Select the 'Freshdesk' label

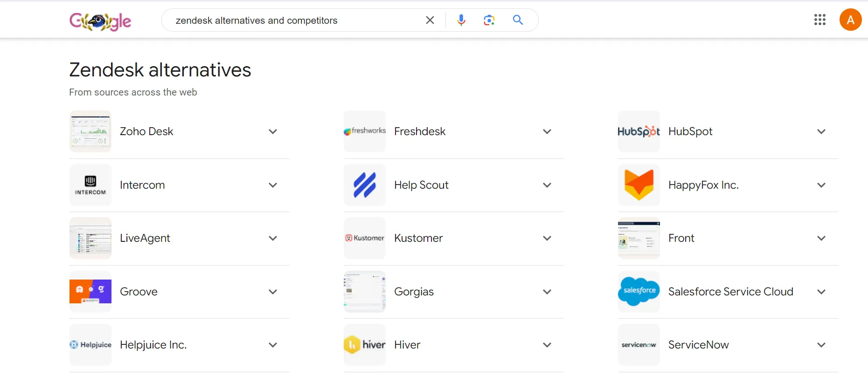(420, 131)
